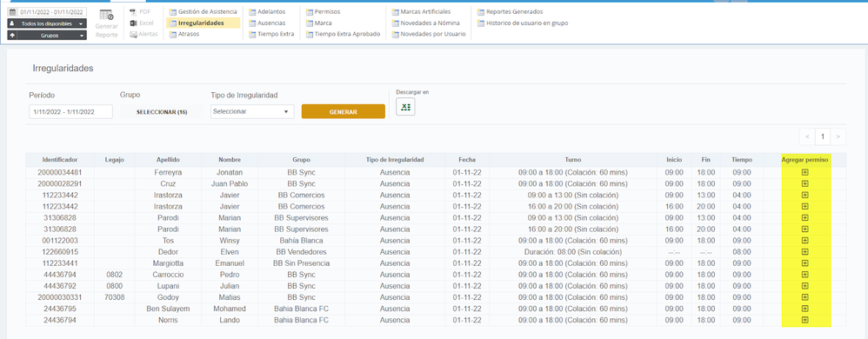
Task: Click the Generar Reporte toolbar icon
Action: 106,24
